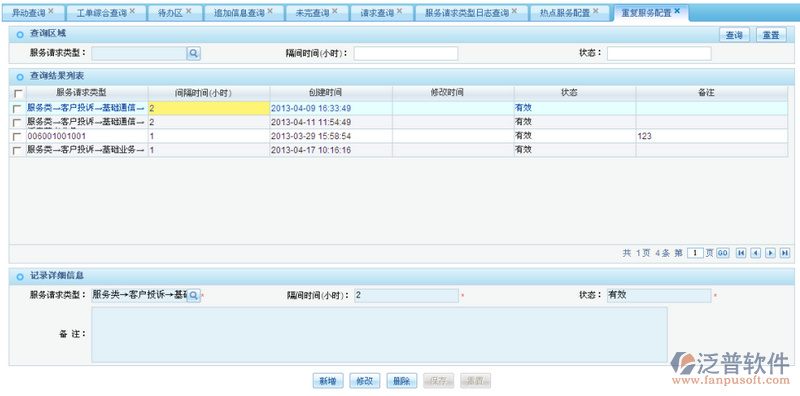
Task: Click the 新增 button
Action: click(x=328, y=381)
